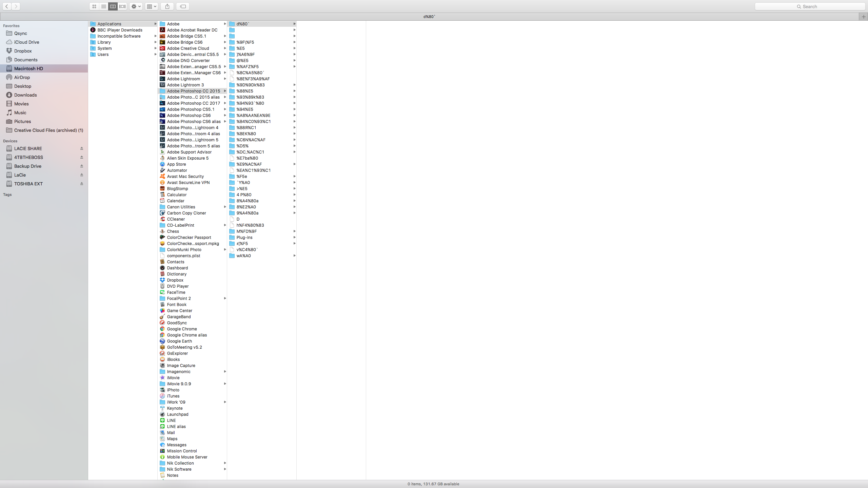Add a new tab with plus button
Image resolution: width=868 pixels, height=488 pixels.
864,17
